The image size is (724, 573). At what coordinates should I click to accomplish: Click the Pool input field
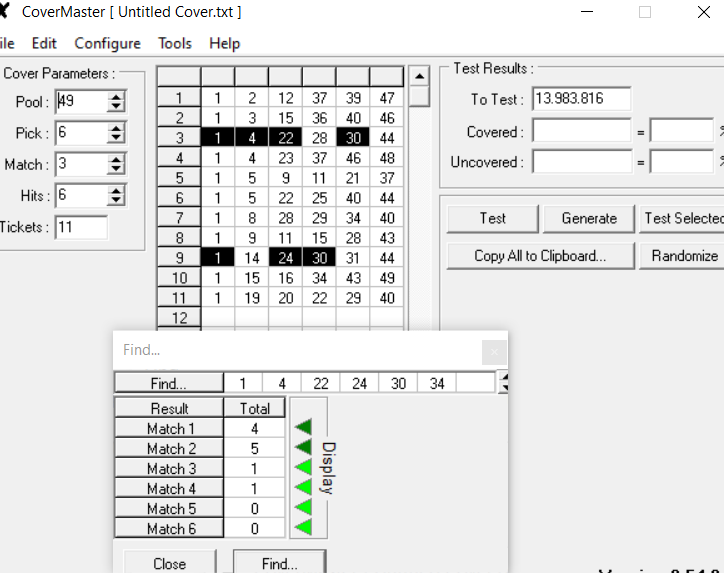pyautogui.click(x=81, y=101)
